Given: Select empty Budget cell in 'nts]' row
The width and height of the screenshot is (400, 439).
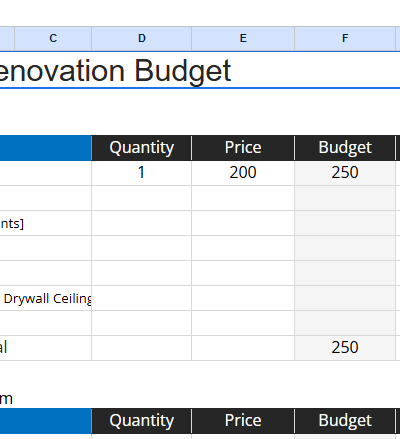Looking at the screenshot, I should [345, 223].
